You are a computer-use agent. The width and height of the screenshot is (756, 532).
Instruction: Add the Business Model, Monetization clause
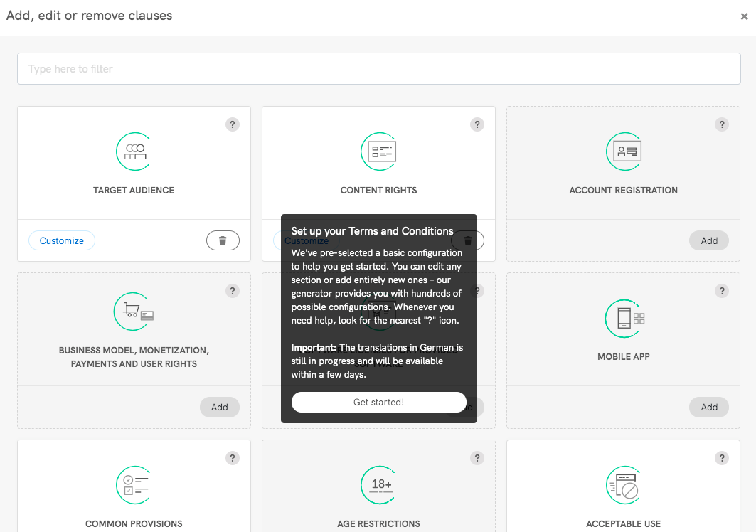tap(219, 408)
